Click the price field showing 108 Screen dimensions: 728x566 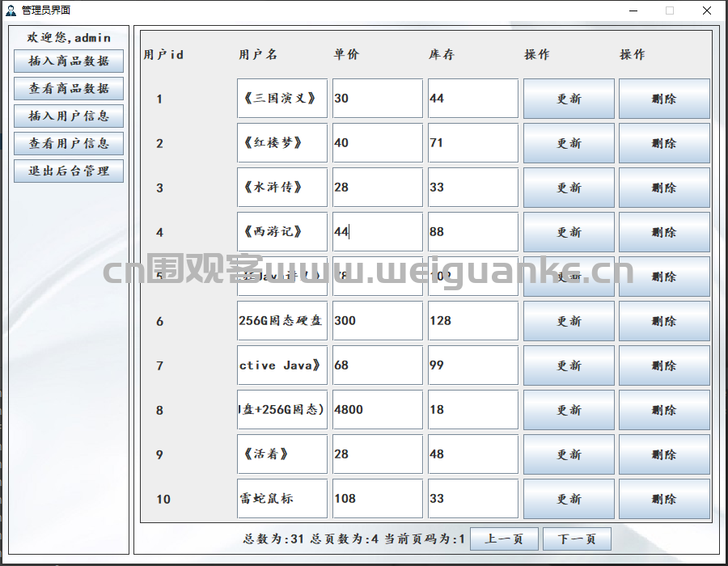pos(378,499)
